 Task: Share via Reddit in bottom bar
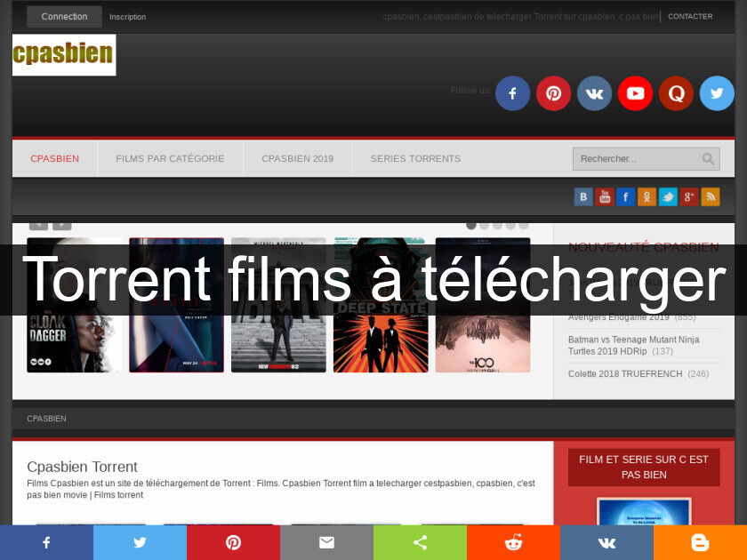tap(514, 543)
